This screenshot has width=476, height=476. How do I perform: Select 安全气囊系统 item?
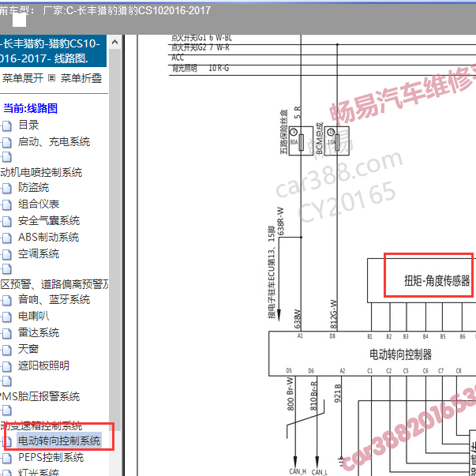coord(49,221)
